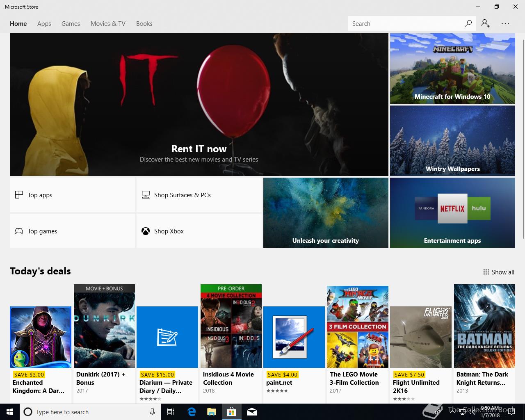Open the paint.net app icon tile
525x420 pixels.
(294, 337)
